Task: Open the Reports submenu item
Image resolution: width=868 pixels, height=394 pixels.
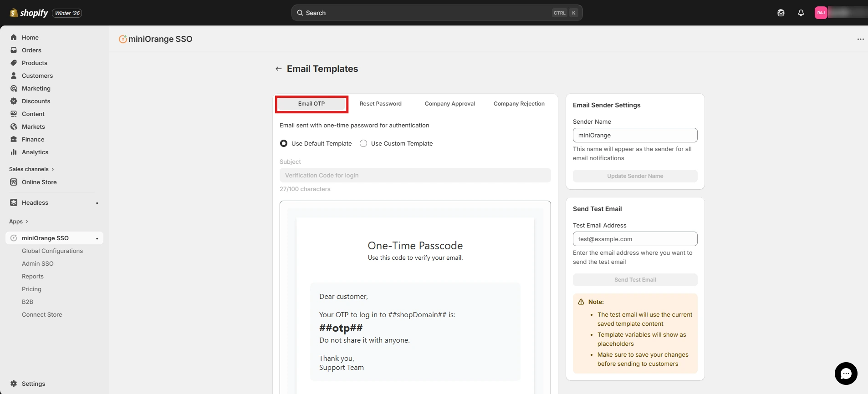Action: [x=33, y=276]
